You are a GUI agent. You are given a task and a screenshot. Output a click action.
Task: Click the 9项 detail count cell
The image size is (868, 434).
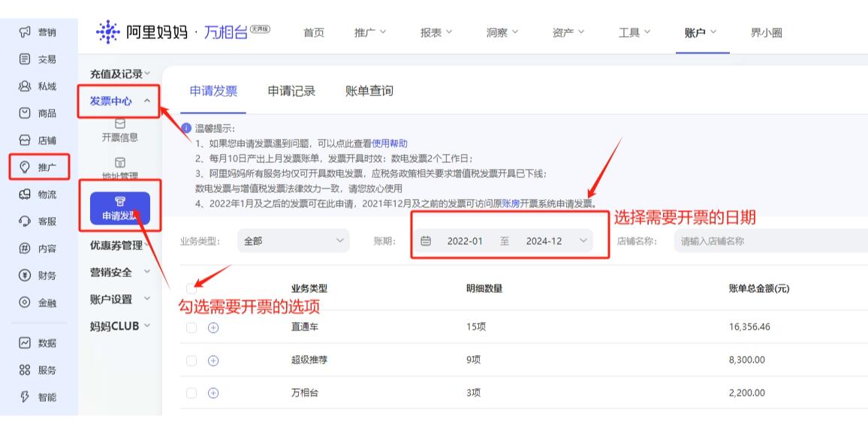tap(473, 360)
